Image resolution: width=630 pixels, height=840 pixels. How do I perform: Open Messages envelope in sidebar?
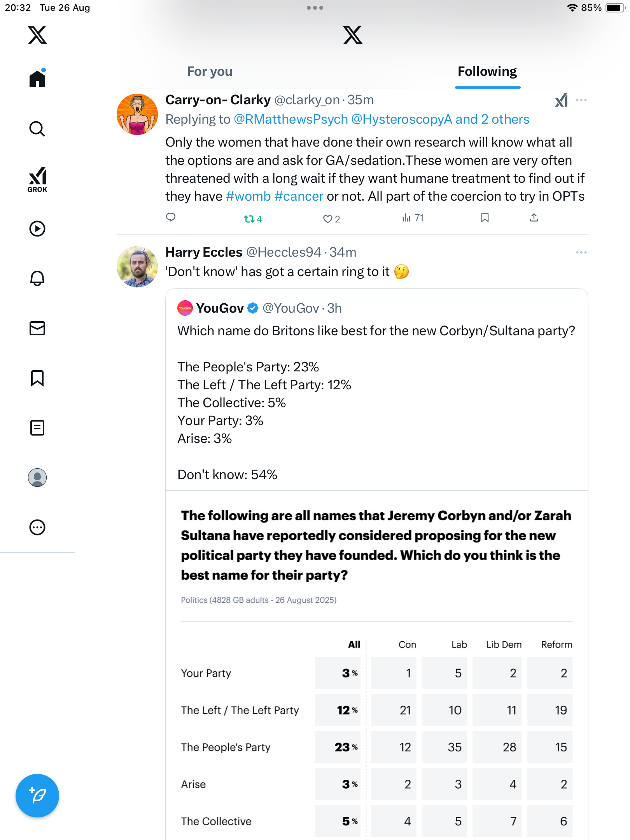37,328
